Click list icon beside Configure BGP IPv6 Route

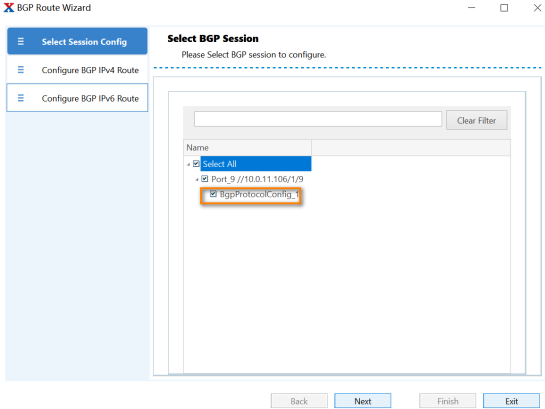pos(21,98)
